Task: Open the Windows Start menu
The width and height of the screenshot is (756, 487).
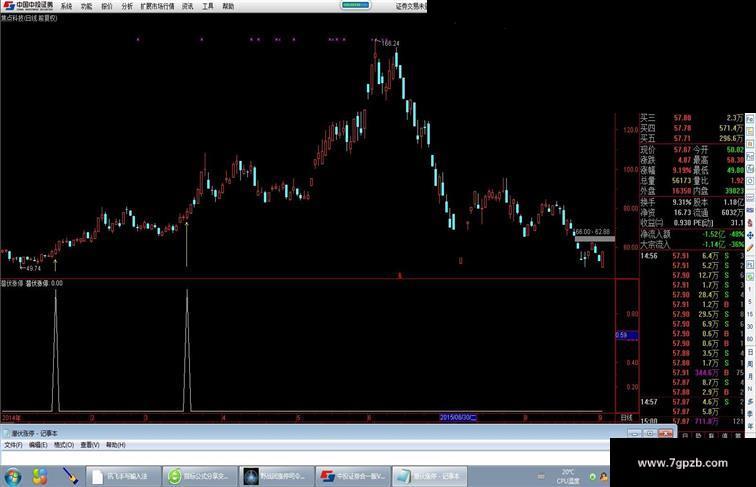Action: [13, 476]
